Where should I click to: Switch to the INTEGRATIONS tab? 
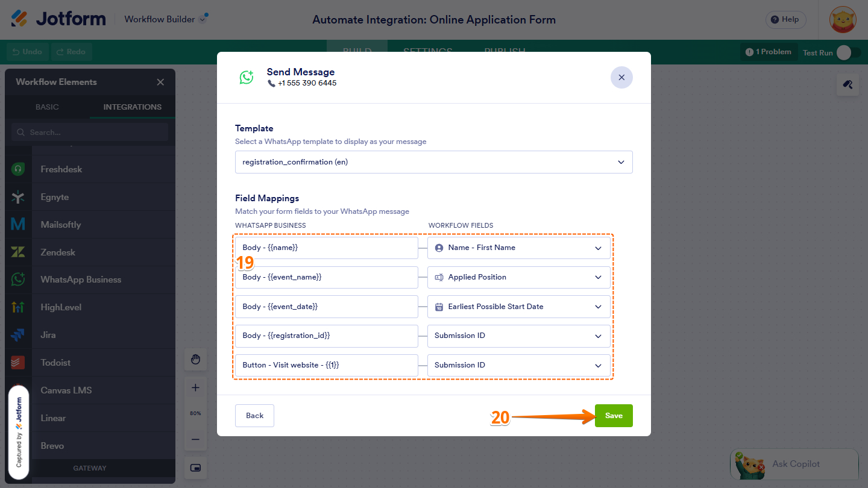tap(133, 107)
